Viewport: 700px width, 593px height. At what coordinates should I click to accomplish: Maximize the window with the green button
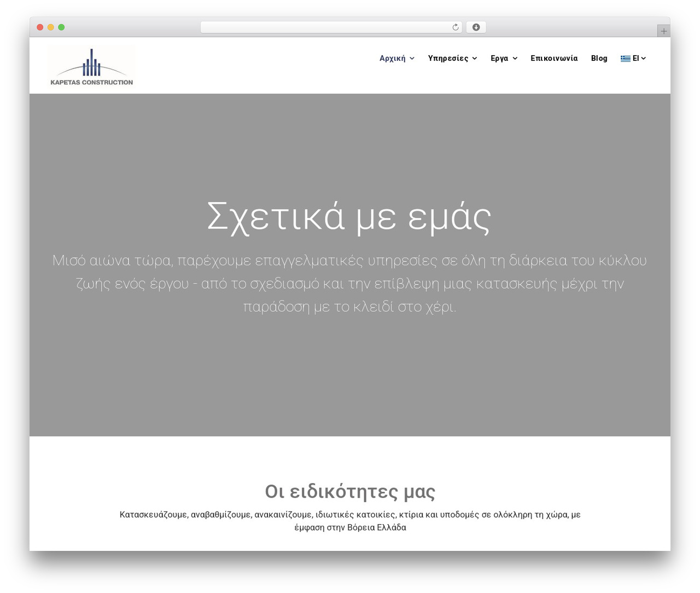click(x=61, y=27)
